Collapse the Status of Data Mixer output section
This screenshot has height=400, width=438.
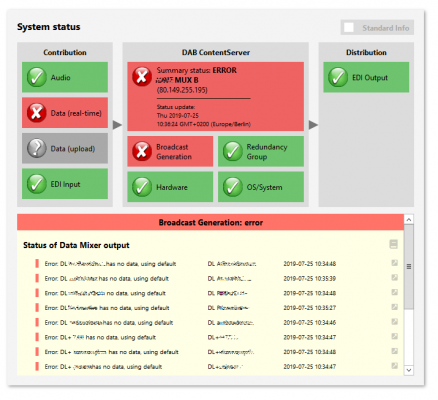pos(393,244)
